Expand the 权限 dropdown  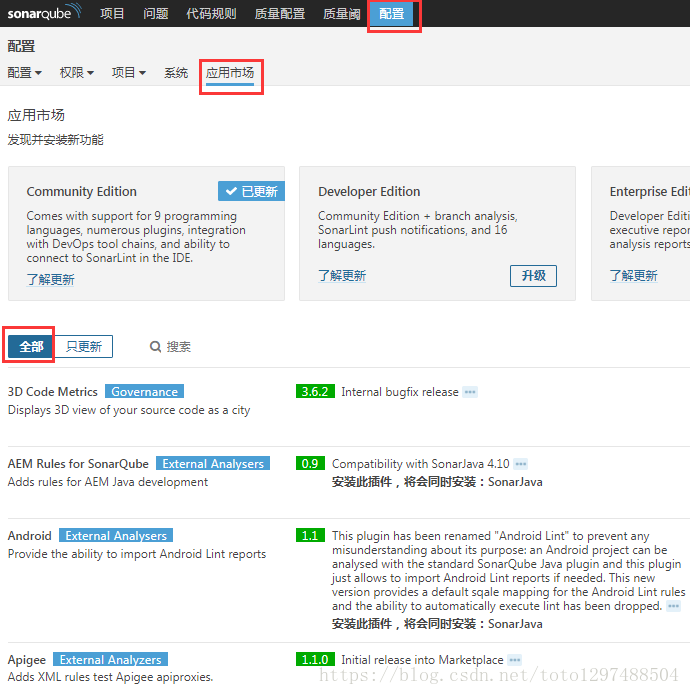click(x=76, y=72)
